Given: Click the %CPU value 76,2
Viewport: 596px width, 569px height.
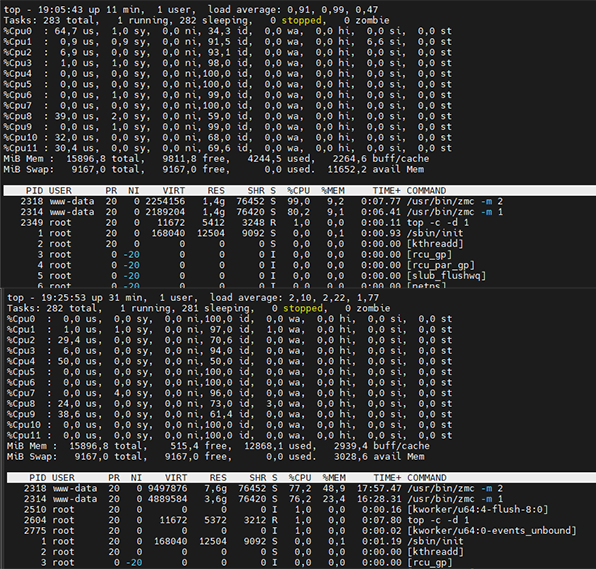Looking at the screenshot, I should 300,499.
